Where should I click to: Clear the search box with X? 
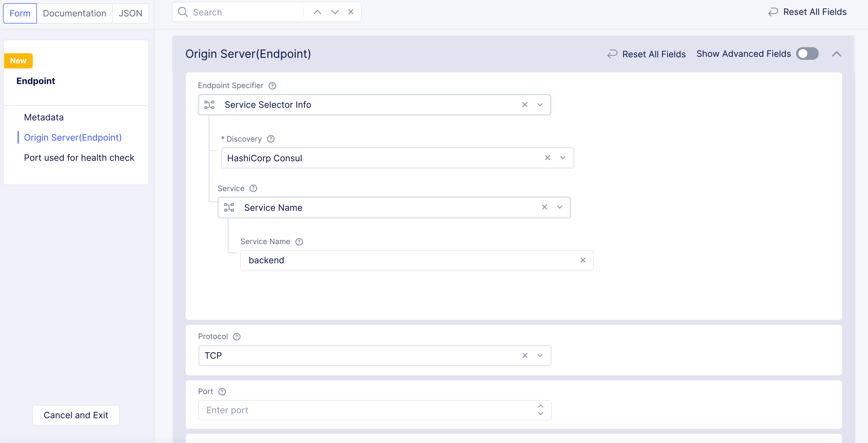tap(351, 12)
